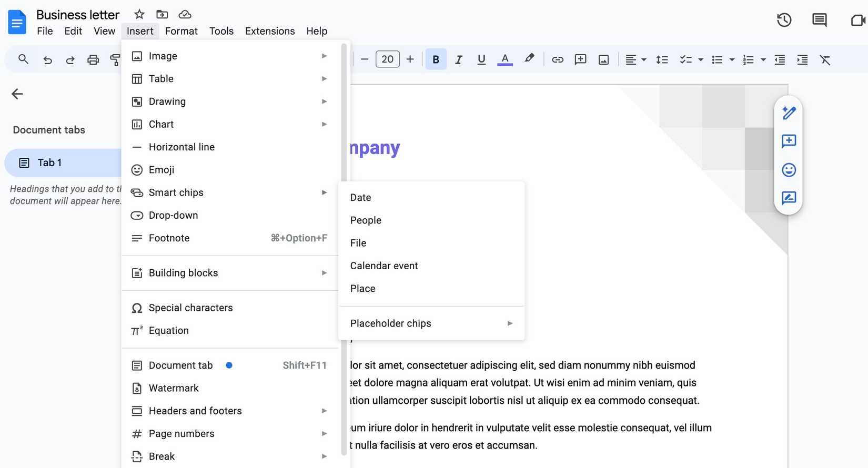Click the add emoji reaction side icon

click(x=789, y=170)
